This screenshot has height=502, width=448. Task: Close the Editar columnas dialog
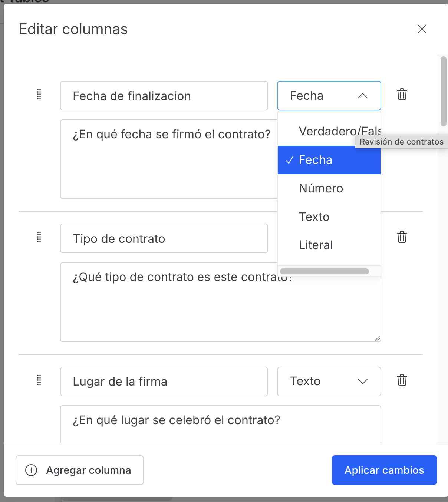coord(422,29)
